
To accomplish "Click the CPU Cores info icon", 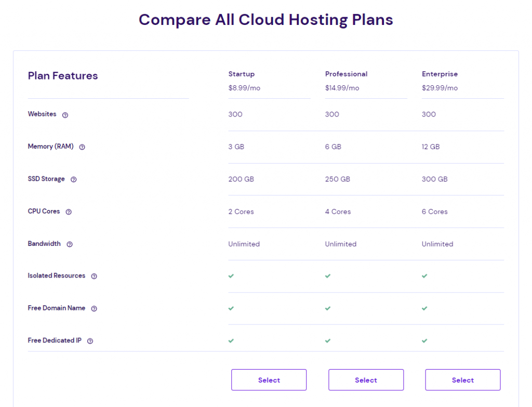I will 69,212.
